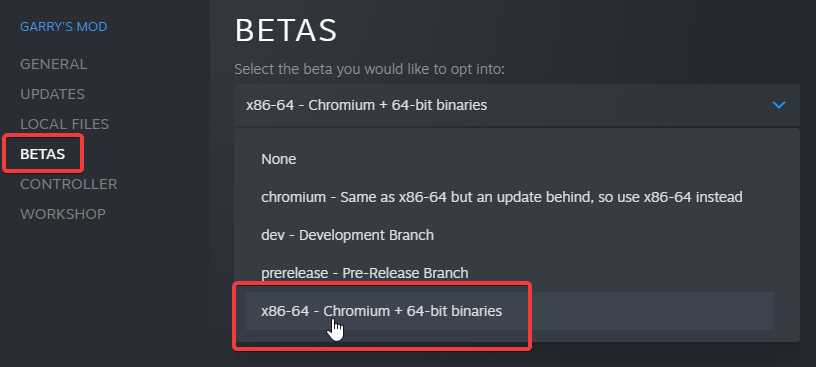Image resolution: width=816 pixels, height=367 pixels.
Task: Click the dropdown list's bottom padding strip
Action: (516, 336)
